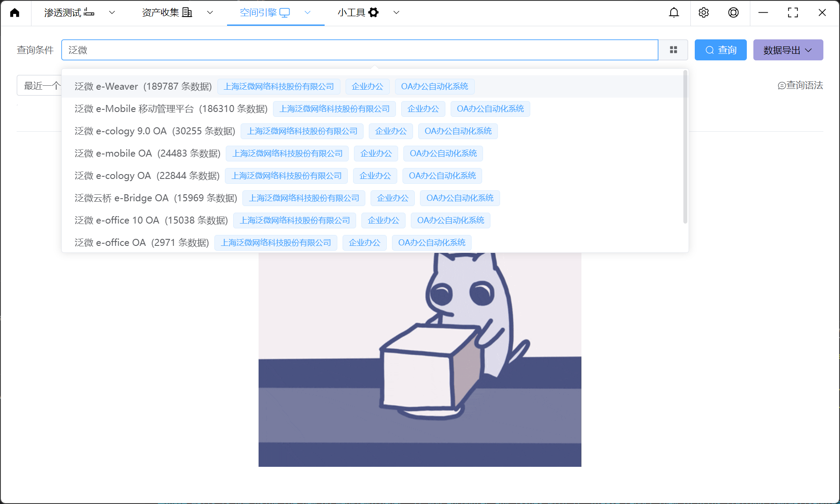
Task: Open the notification bell
Action: [x=674, y=13]
